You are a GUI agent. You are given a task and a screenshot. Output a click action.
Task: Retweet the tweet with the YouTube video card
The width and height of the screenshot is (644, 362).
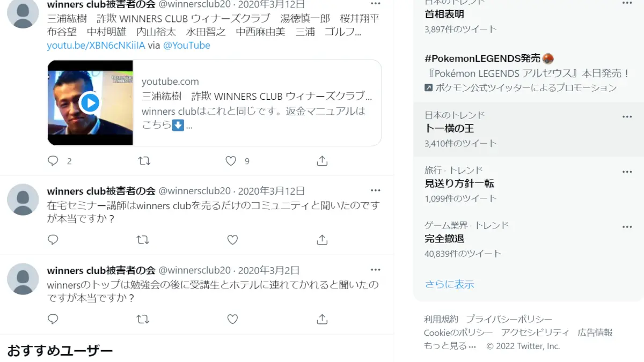[144, 161]
